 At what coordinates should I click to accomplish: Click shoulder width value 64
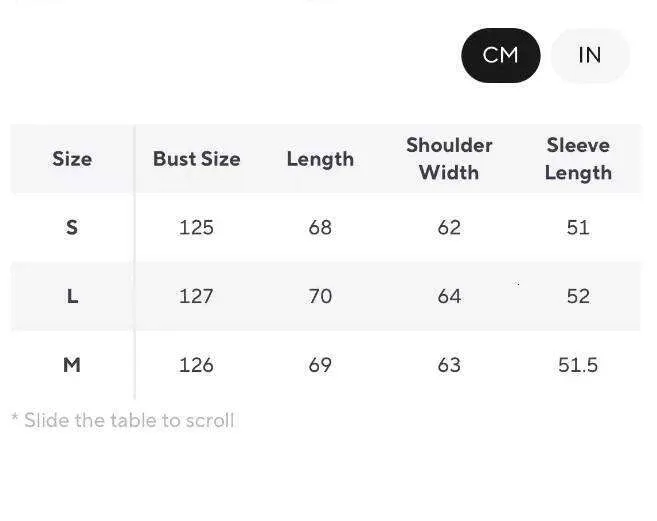[449, 296]
